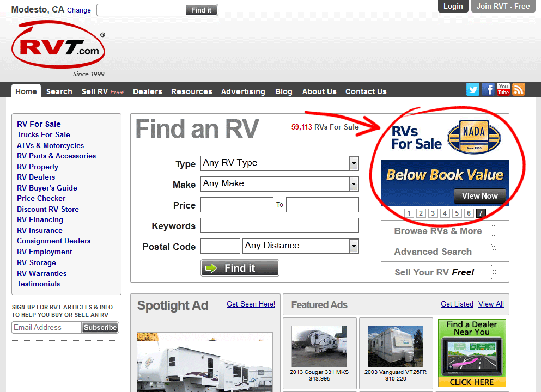Click the RVT.com logo
This screenshot has width=541, height=392.
(58, 45)
